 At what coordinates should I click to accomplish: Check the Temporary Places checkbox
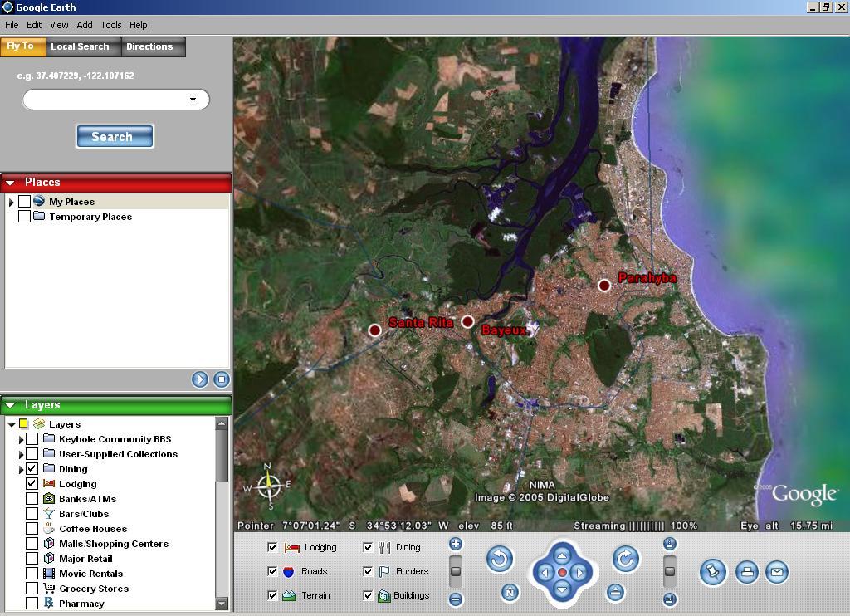[24, 217]
